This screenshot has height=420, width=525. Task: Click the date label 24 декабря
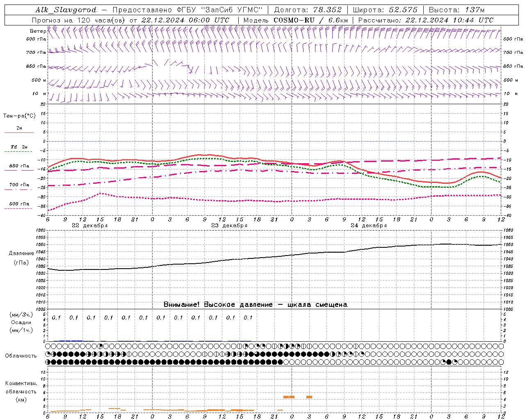(369, 226)
